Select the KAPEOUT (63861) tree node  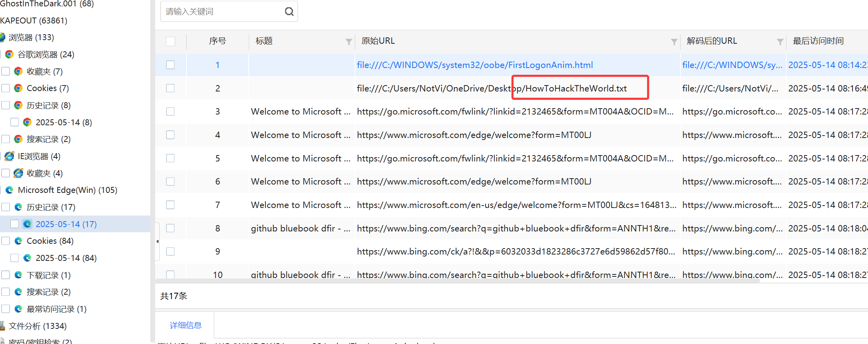tap(33, 21)
